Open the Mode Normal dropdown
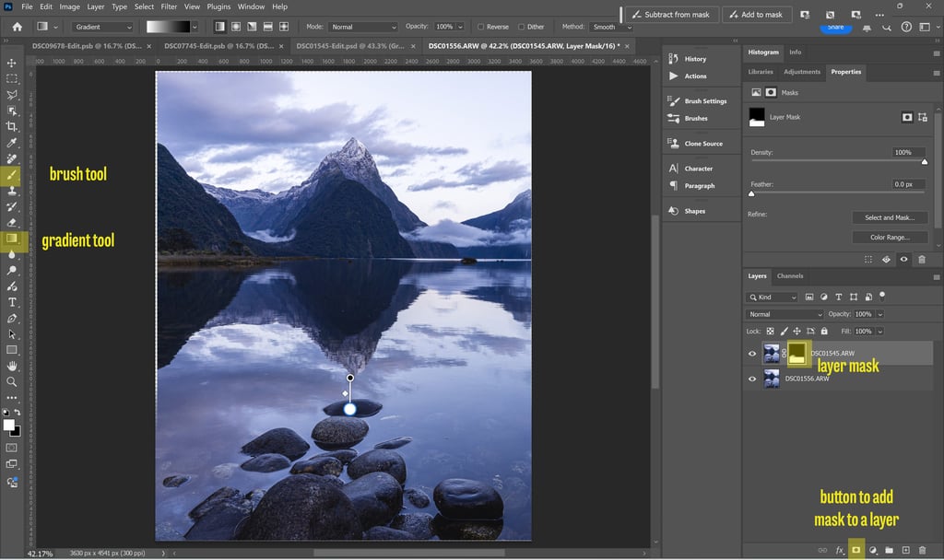Viewport: 944px width, 560px height. coord(363,27)
